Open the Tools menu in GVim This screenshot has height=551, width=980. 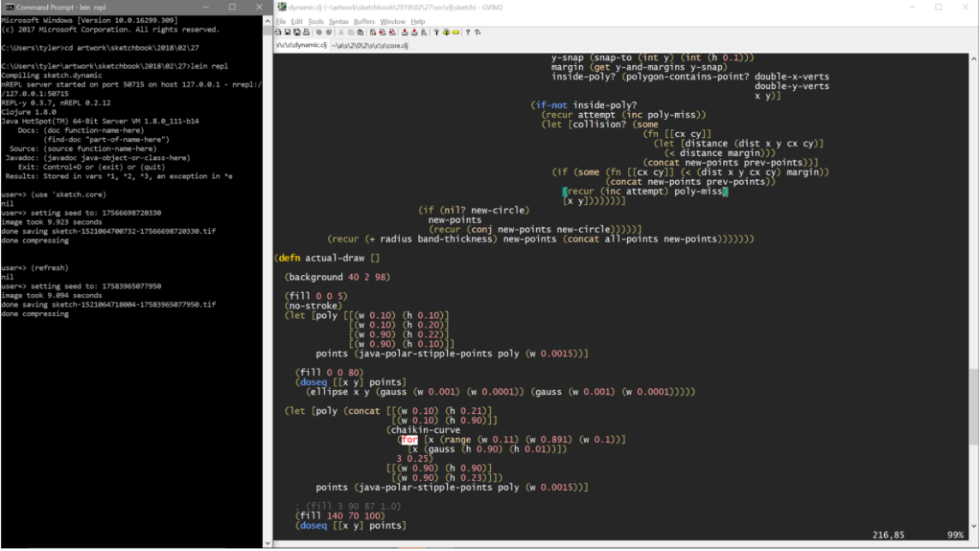tap(315, 21)
